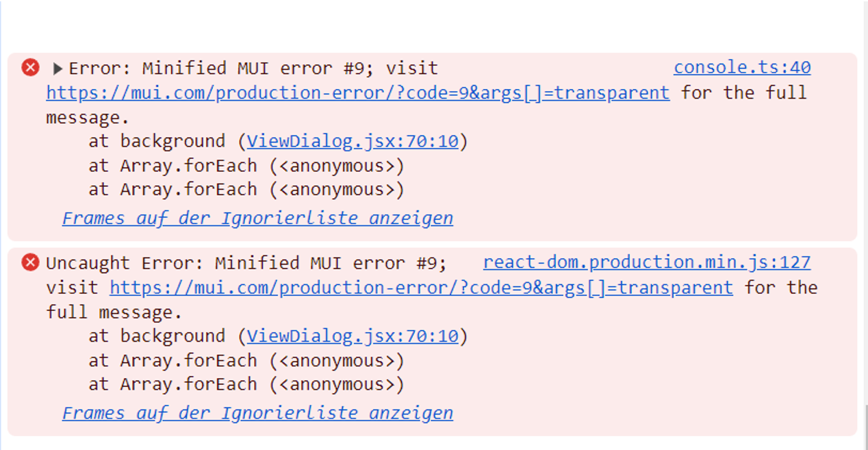
Task: Click the last Array.forEach line in the bottom error
Action: point(246,384)
